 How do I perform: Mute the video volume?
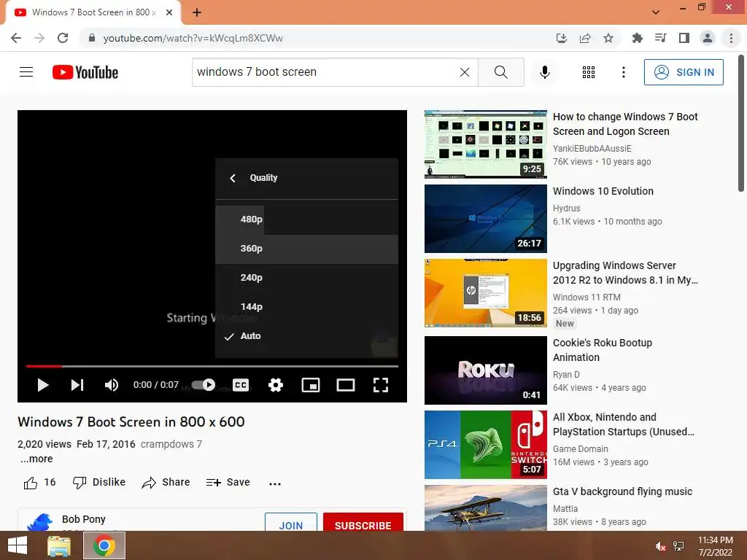tap(112, 385)
